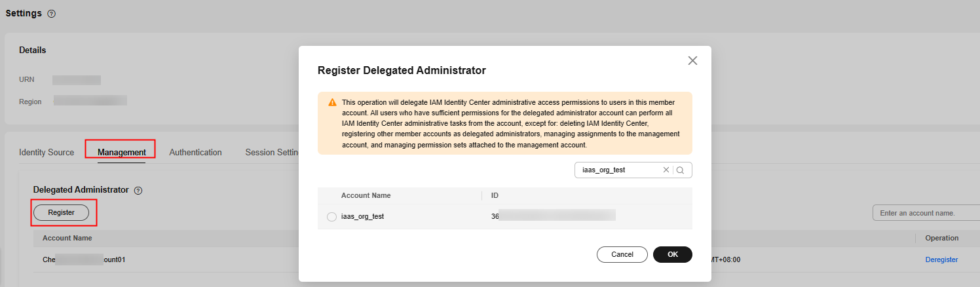Viewport: 980px width, 287px height.
Task: Click the magnifier search icon in dialog
Action: click(680, 170)
